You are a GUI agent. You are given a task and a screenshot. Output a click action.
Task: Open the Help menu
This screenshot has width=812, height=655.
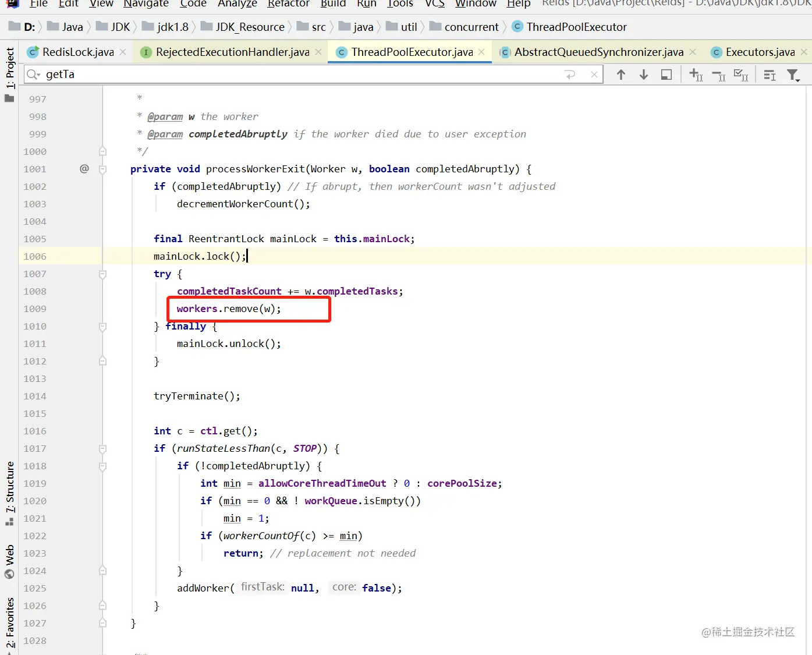point(519,3)
